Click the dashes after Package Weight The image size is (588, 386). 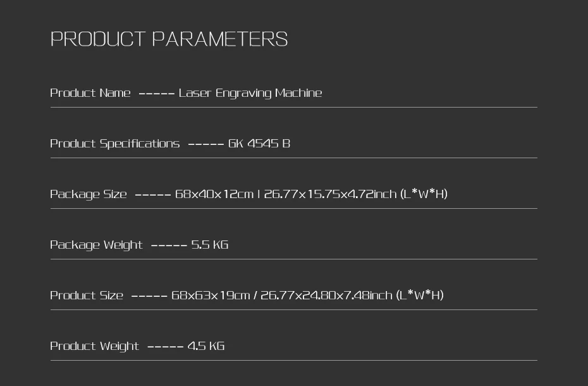click(169, 246)
